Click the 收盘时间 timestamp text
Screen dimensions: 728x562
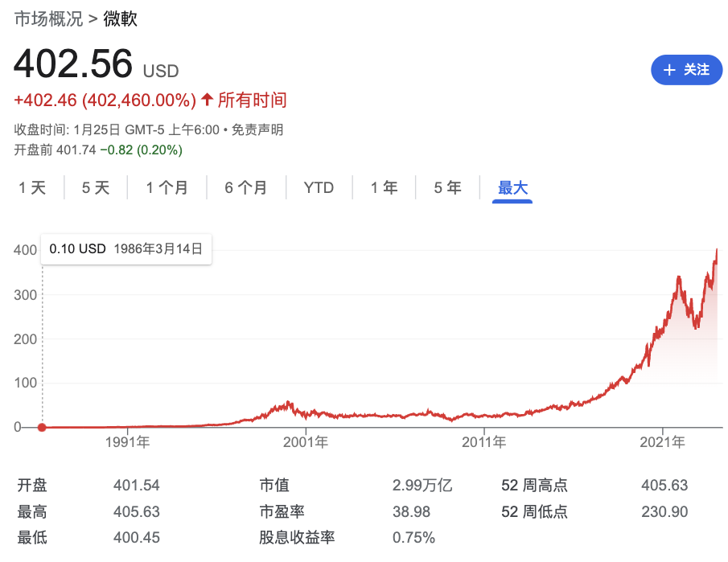117,129
